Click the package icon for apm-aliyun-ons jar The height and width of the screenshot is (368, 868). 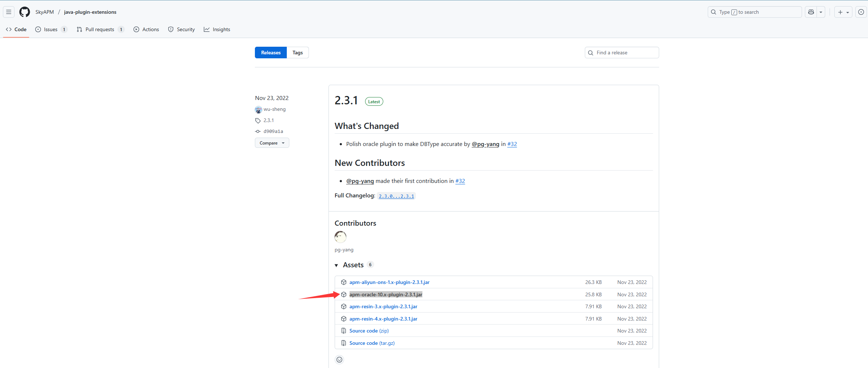(x=344, y=282)
